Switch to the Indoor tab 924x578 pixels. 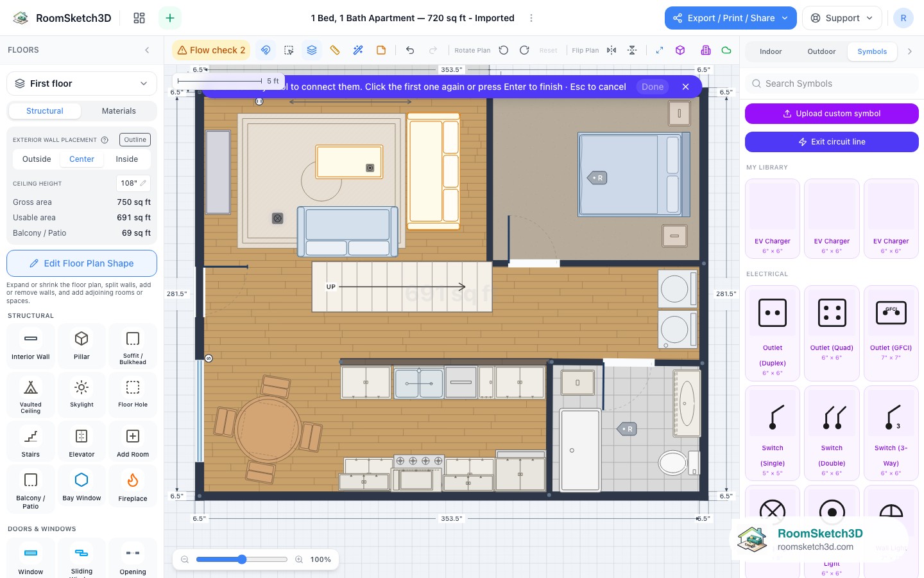pyautogui.click(x=771, y=51)
